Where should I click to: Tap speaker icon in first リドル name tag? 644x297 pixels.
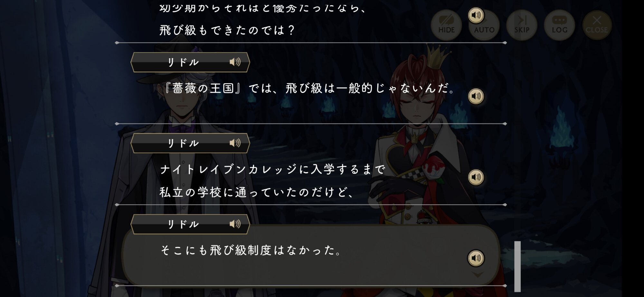tap(235, 62)
